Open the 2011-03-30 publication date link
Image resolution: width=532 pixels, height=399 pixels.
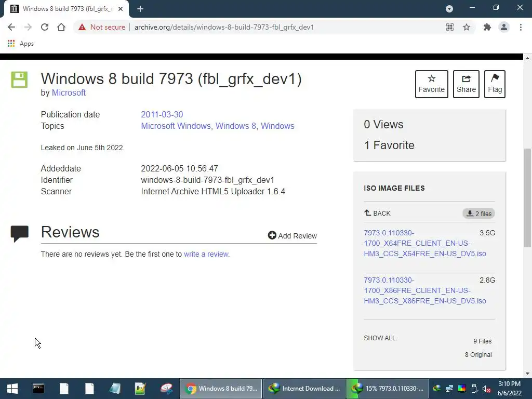click(x=162, y=114)
